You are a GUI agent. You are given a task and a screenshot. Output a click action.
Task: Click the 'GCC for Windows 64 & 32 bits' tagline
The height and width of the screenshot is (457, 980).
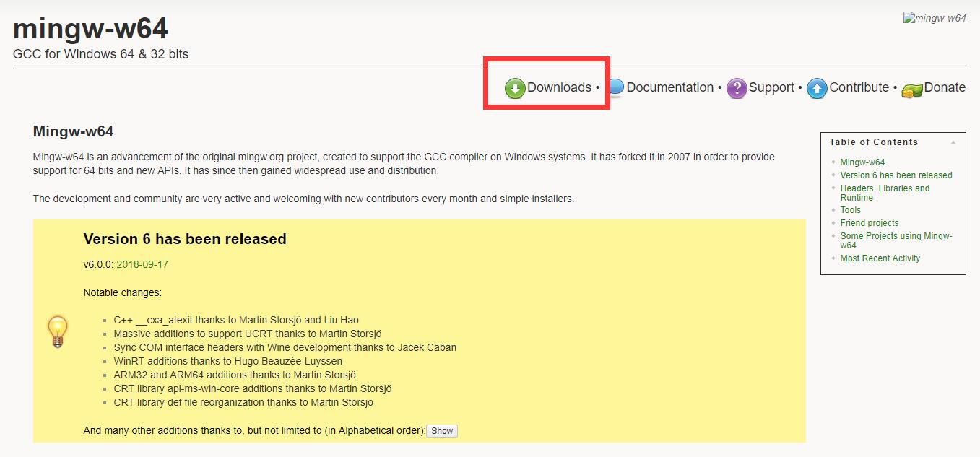(101, 54)
